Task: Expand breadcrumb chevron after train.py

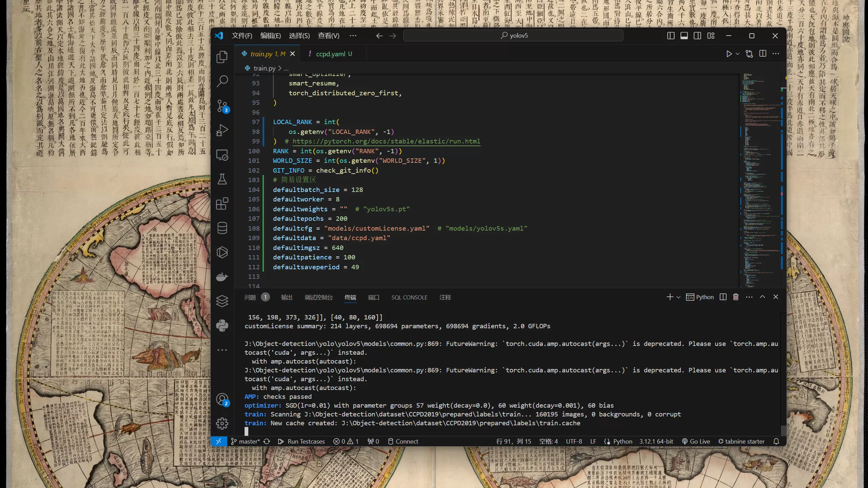Action: [280, 68]
